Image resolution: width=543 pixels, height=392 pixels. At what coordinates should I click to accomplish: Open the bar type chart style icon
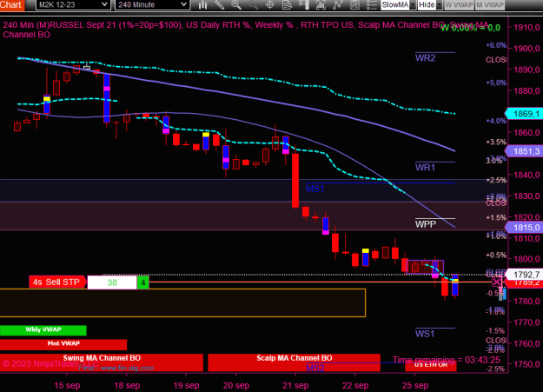point(202,5)
